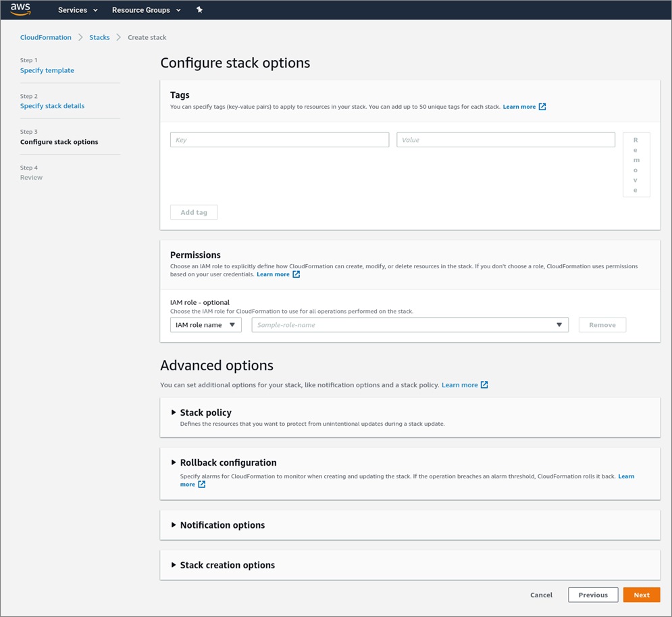Click external link icon in Rollback configuration
Viewport: 672px width, 617px height.
coord(202,485)
